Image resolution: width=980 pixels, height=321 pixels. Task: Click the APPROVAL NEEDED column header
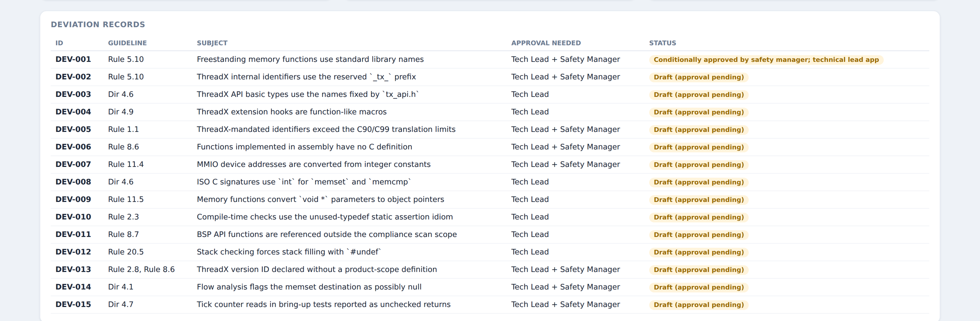tap(546, 43)
